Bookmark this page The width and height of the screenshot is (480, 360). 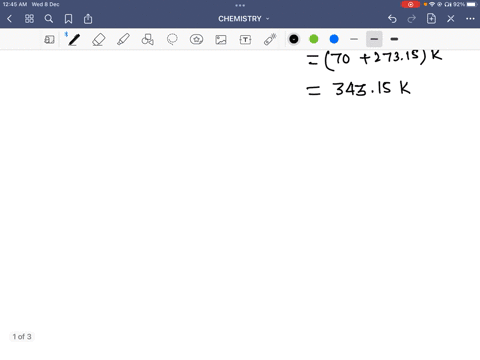click(68, 19)
